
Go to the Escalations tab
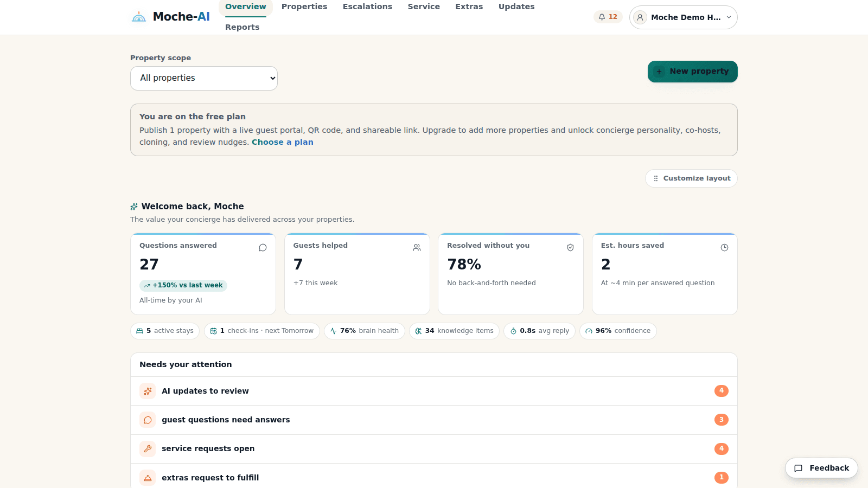367,7
